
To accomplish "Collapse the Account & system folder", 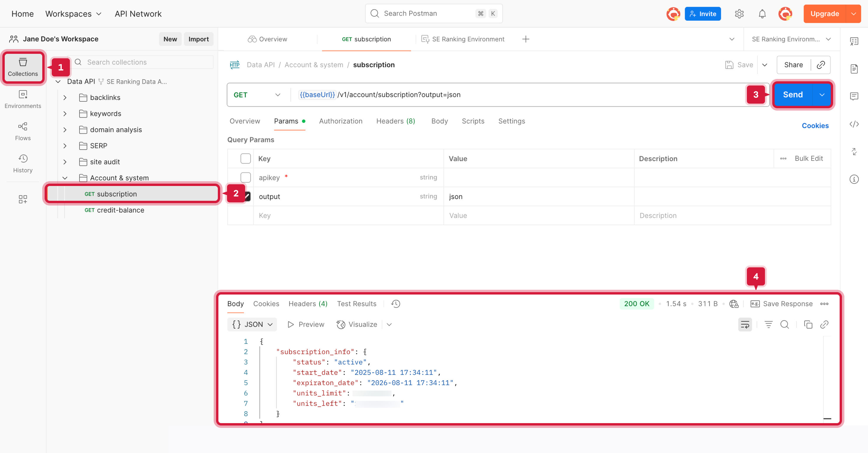I will pos(65,178).
